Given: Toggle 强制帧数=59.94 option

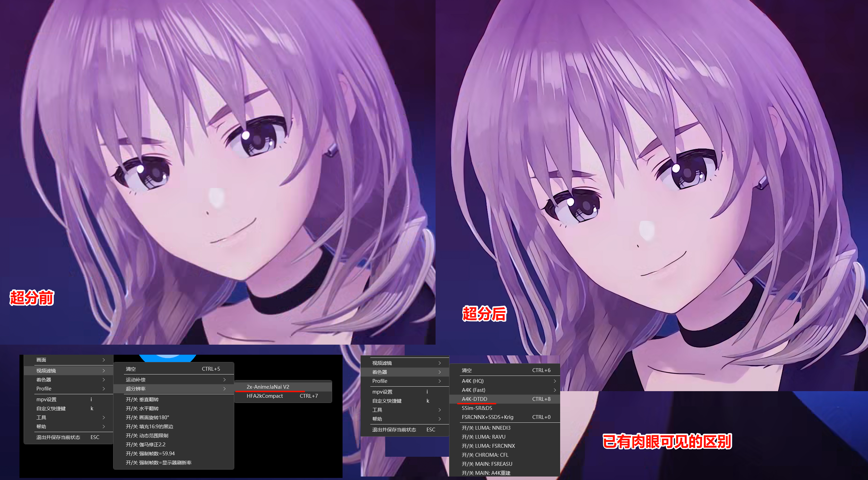Looking at the screenshot, I should (150, 454).
